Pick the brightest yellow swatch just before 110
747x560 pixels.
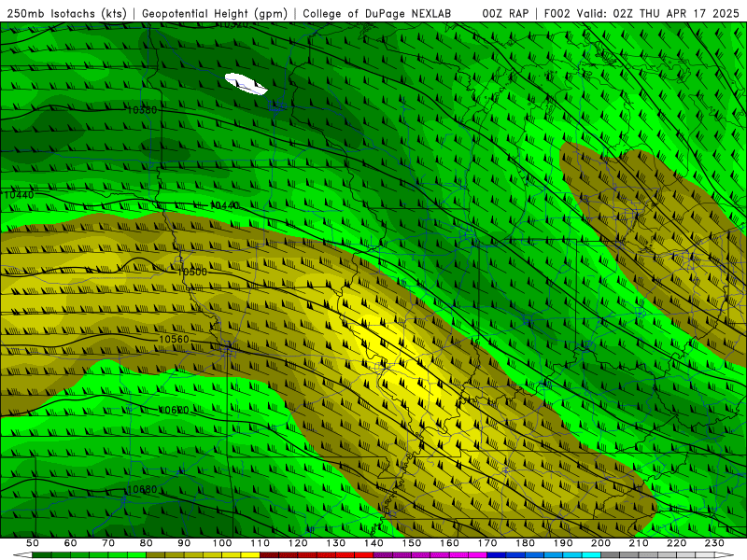tap(250, 555)
